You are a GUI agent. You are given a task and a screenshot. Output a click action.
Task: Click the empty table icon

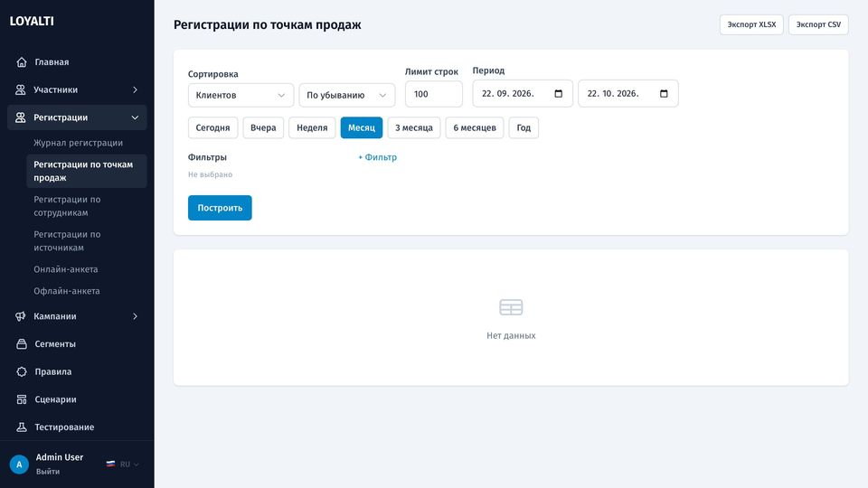click(x=511, y=307)
